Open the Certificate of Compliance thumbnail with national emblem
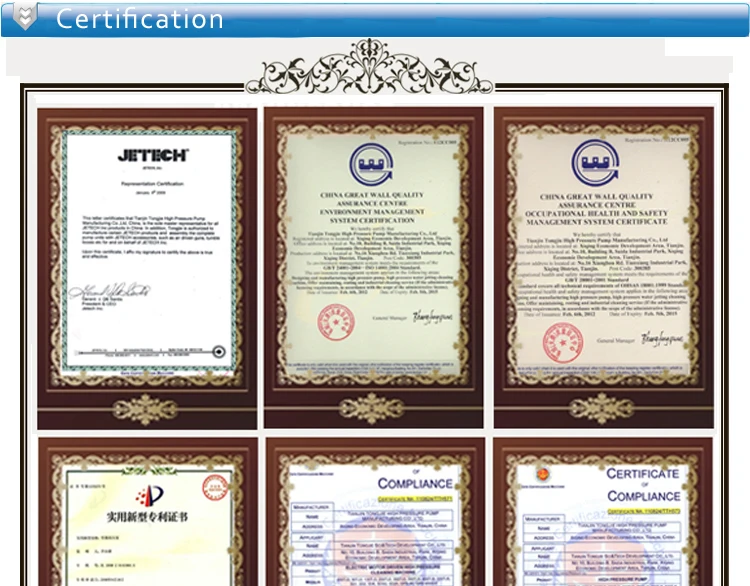 tap(603, 511)
